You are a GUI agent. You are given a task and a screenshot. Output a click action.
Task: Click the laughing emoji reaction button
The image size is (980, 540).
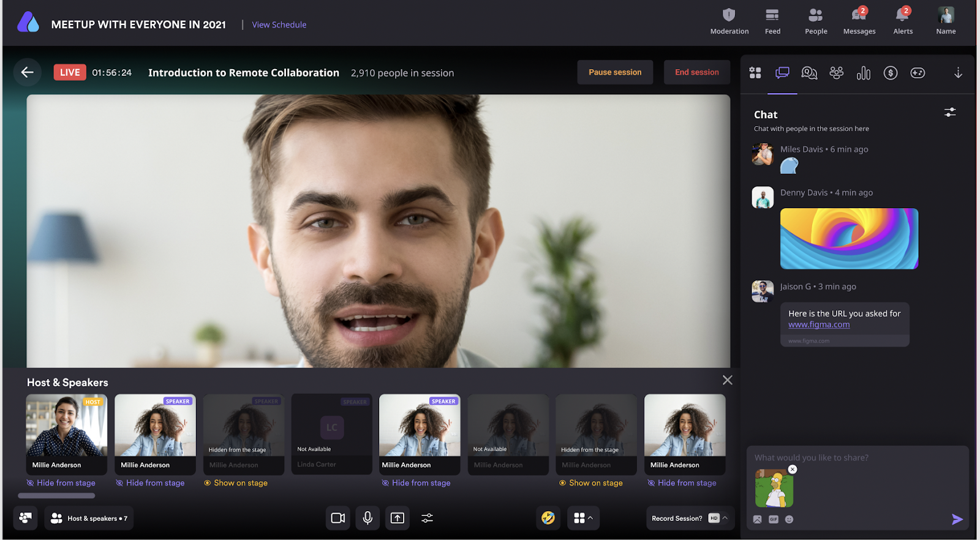[548, 518]
